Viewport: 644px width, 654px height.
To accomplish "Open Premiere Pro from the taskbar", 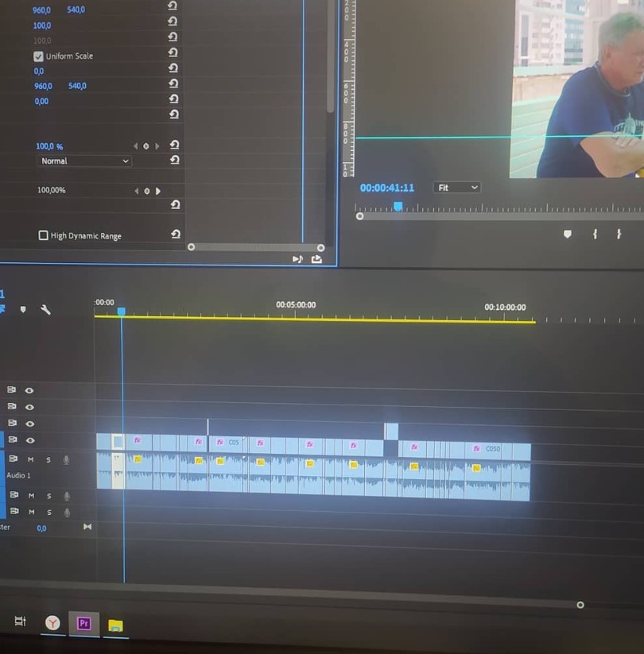I will [x=84, y=624].
